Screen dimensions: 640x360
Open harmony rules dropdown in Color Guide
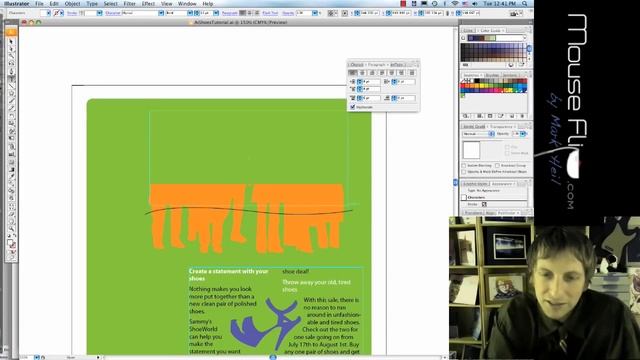tap(524, 38)
